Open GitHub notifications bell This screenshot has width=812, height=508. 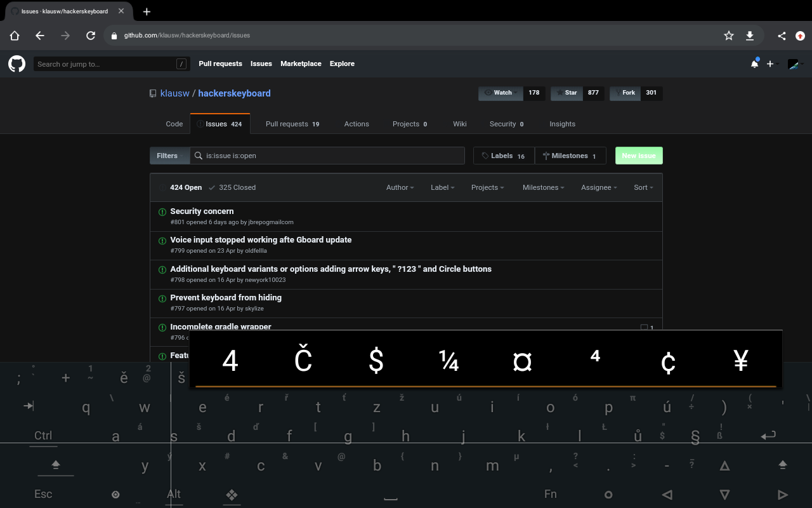pyautogui.click(x=754, y=63)
